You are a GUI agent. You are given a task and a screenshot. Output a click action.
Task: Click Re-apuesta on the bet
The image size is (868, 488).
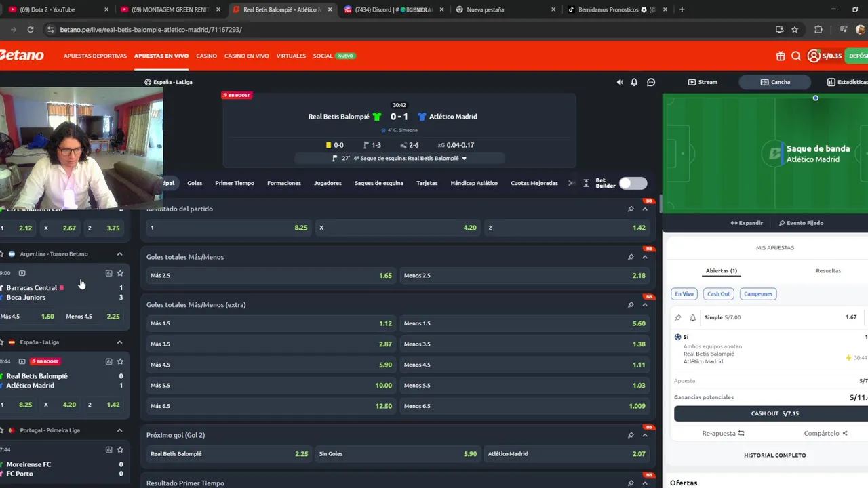pos(723,433)
